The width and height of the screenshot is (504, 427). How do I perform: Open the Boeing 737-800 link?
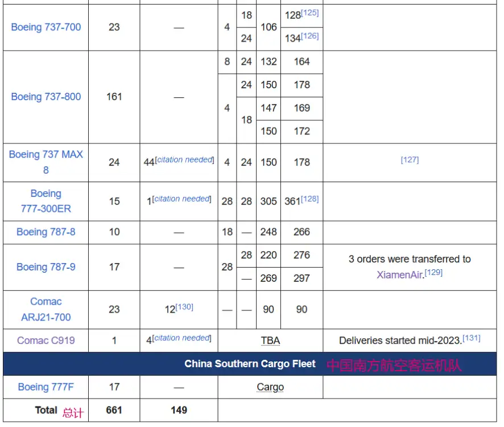pyautogui.click(x=46, y=97)
